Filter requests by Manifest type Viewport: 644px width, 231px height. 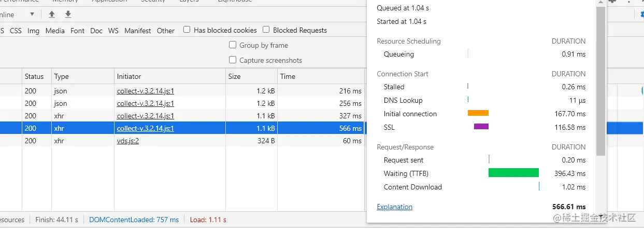pyautogui.click(x=138, y=31)
